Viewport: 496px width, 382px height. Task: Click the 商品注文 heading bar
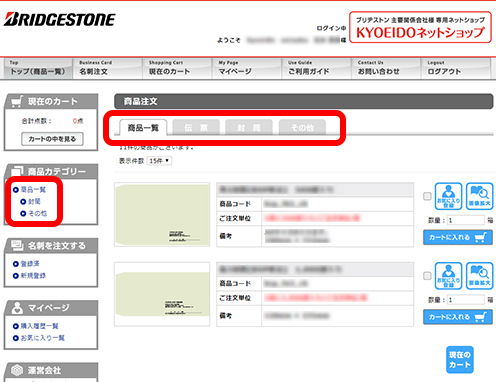coord(304,101)
